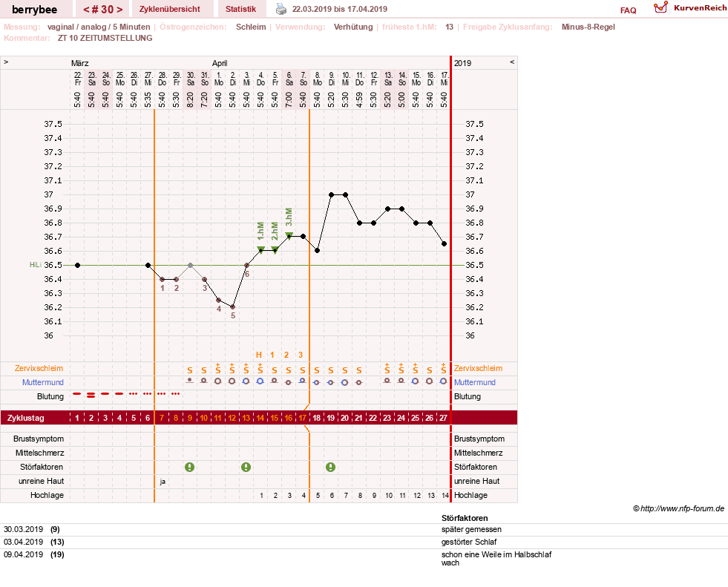
Task: Click the cycle # 30 navigator
Action: [x=103, y=10]
